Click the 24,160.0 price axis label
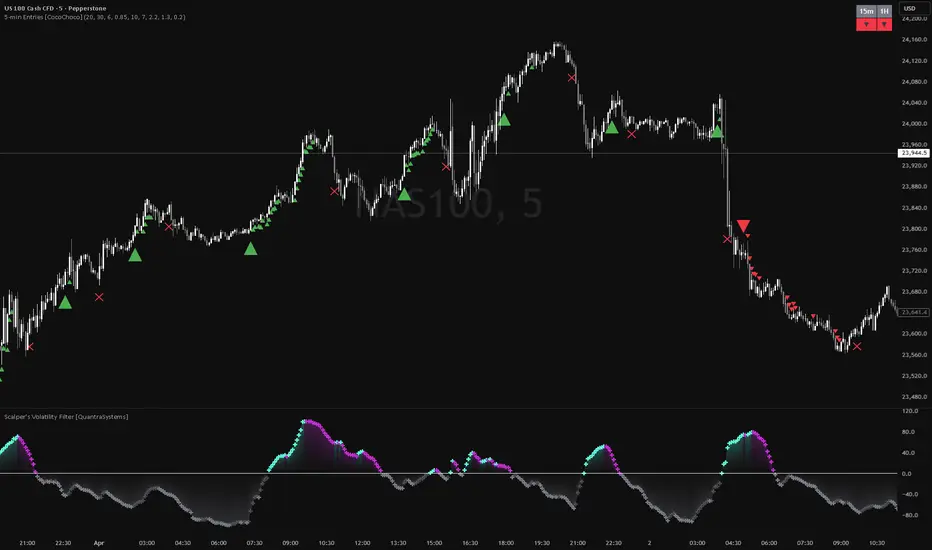932x550 pixels. [x=914, y=40]
